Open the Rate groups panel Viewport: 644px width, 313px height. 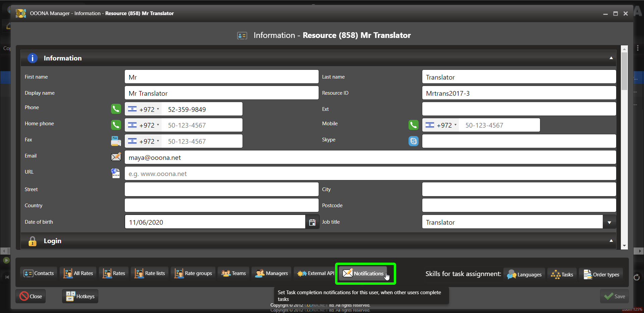pos(193,273)
